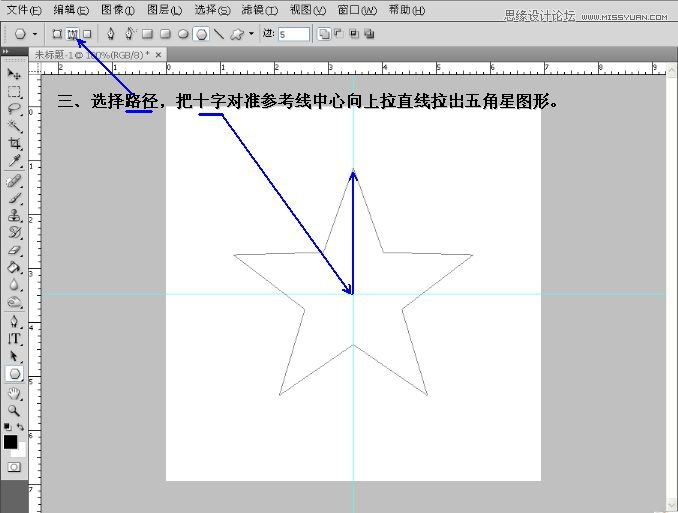Select Fill Pixels mode in options bar
The width and height of the screenshot is (678, 513).
[x=87, y=34]
